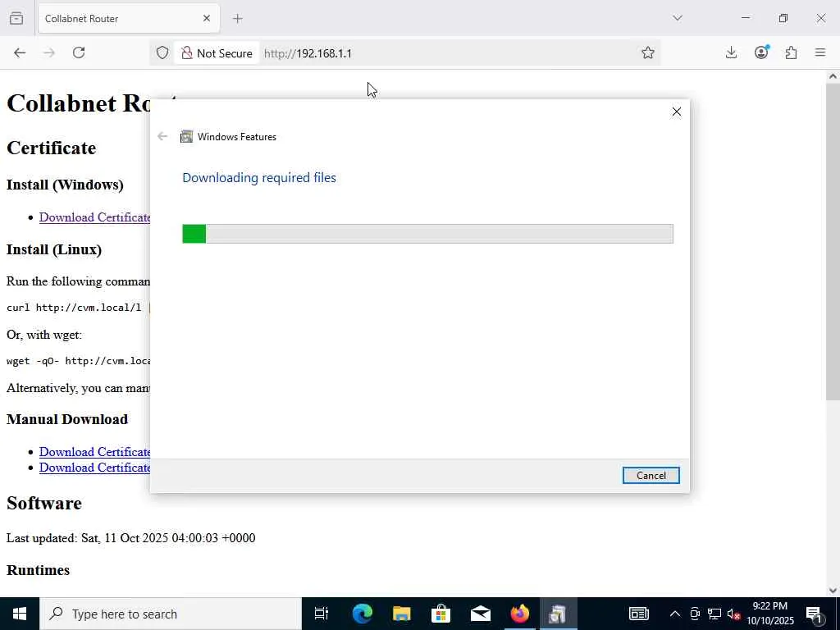Go back one page in Firefox

(20, 52)
